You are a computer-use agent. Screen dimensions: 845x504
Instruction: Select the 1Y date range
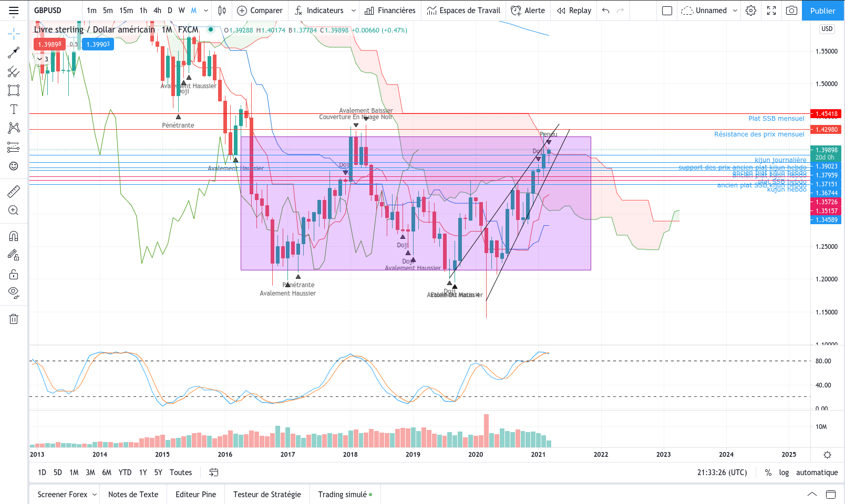143,472
